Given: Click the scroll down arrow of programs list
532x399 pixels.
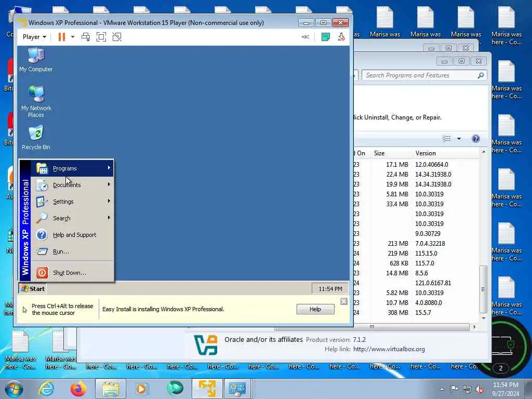Looking at the screenshot, I should [x=484, y=318].
